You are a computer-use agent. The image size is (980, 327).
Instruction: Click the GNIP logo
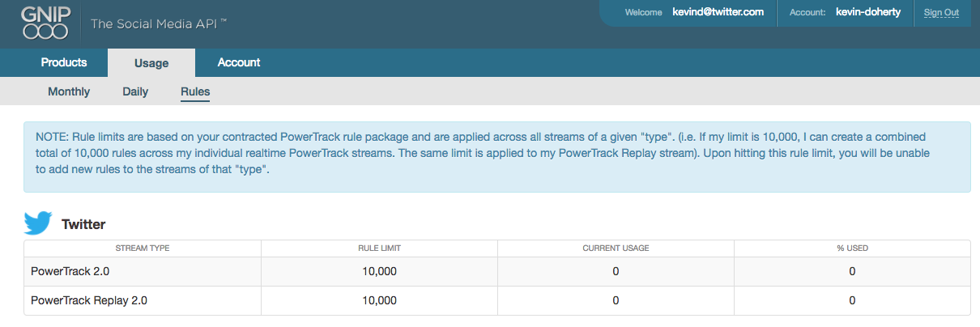pos(45,23)
